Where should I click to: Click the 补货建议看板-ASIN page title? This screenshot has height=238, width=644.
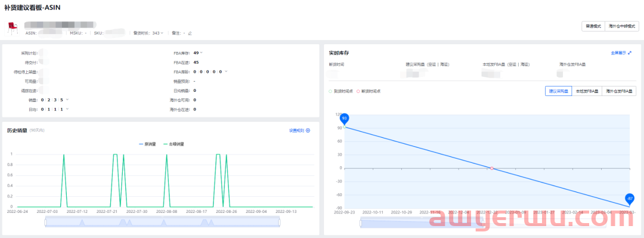[32, 8]
